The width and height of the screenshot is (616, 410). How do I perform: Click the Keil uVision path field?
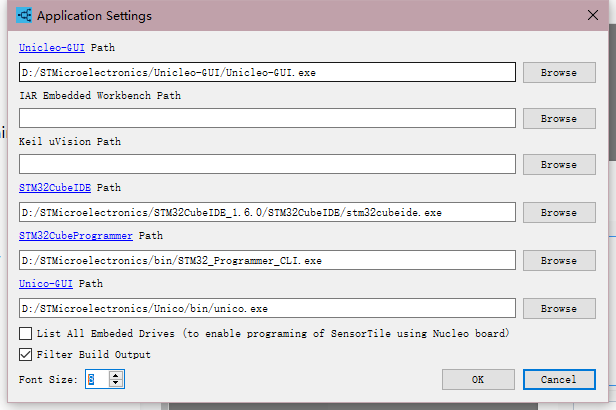click(x=267, y=164)
